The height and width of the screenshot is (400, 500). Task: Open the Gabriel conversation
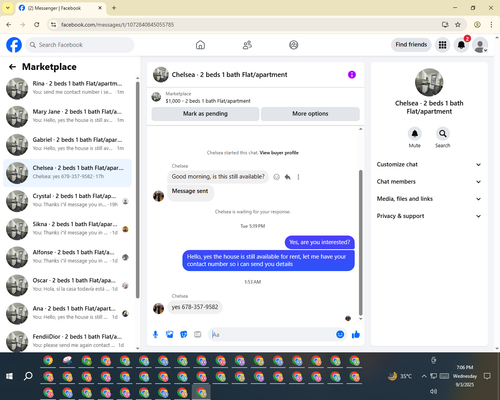[67, 144]
